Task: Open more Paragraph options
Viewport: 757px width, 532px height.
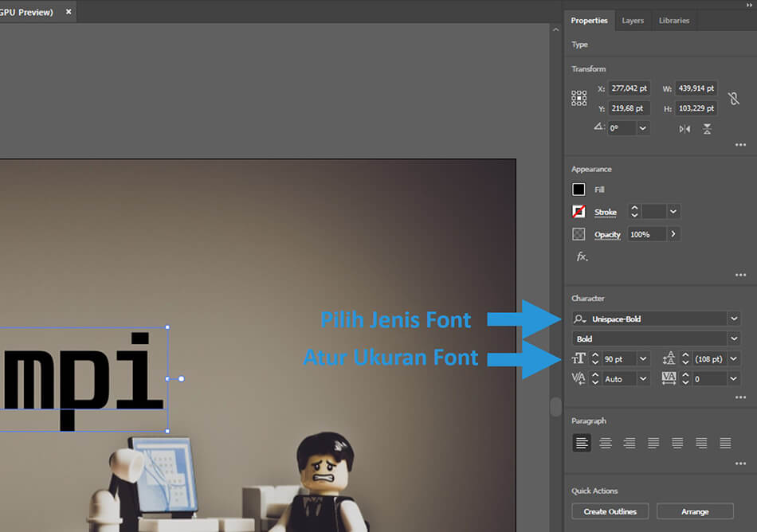Action: (740, 464)
